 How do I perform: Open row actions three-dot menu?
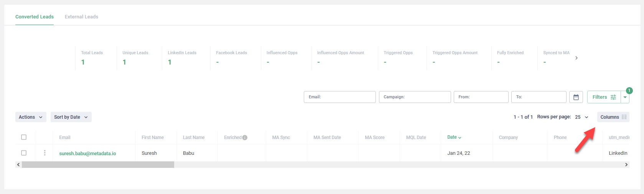[44, 153]
